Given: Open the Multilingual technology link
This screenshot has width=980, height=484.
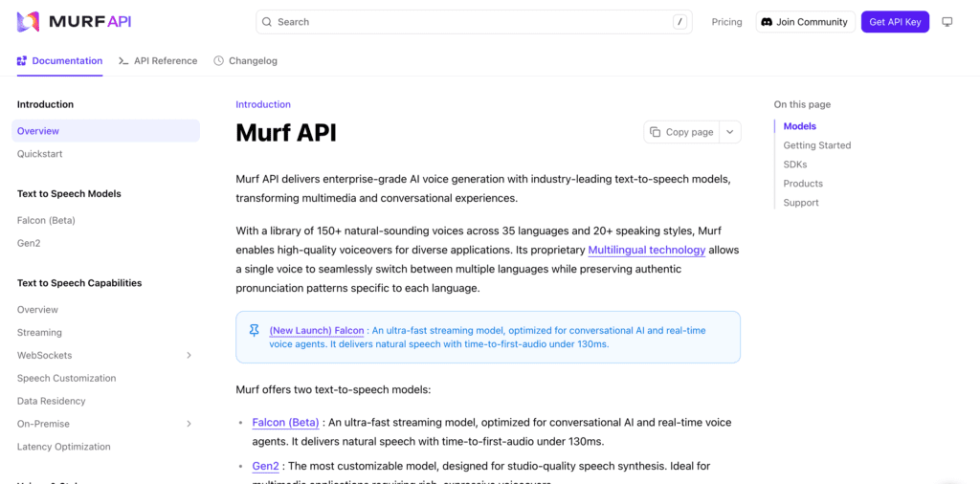Looking at the screenshot, I should pos(647,250).
